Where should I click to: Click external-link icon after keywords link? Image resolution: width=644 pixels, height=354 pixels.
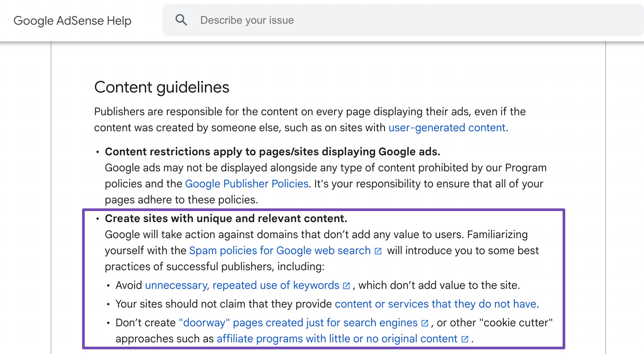point(346,286)
